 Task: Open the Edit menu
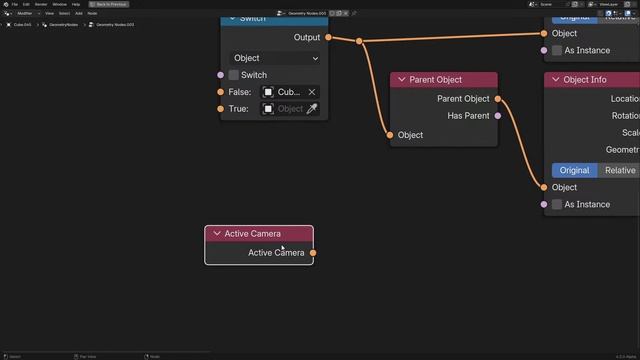tap(26, 4)
